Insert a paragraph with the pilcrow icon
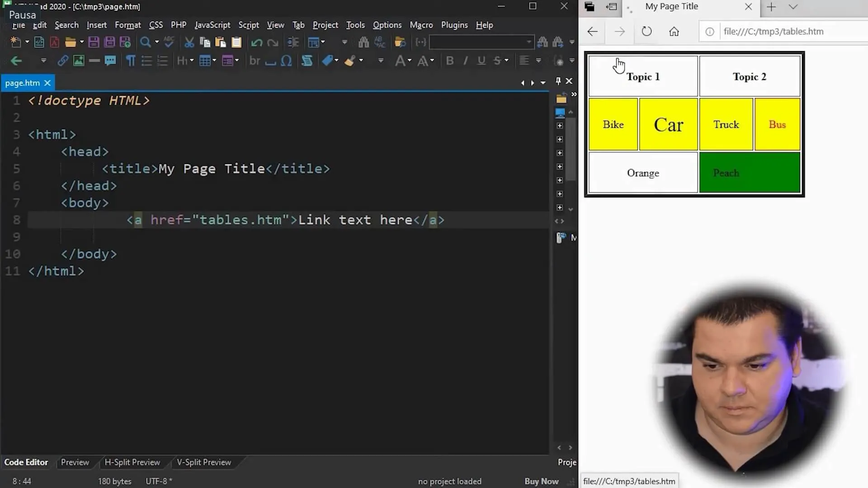The width and height of the screenshot is (868, 488). (131, 61)
